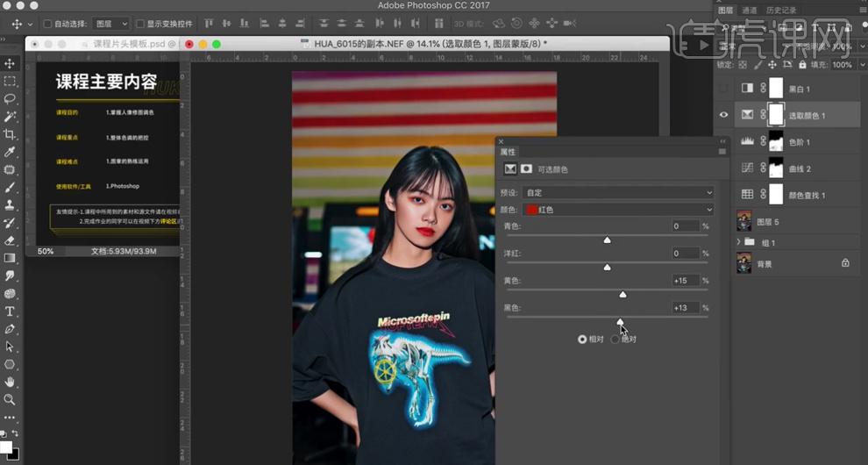Image resolution: width=868 pixels, height=465 pixels.
Task: Select the Hand tool
Action: (10, 382)
